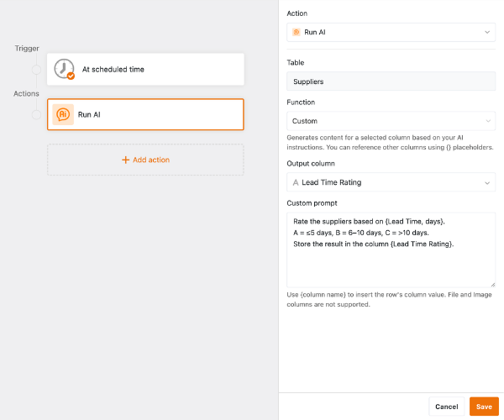This screenshot has width=504, height=420.
Task: Click the resize handle of the prompt box
Action: coord(493,285)
